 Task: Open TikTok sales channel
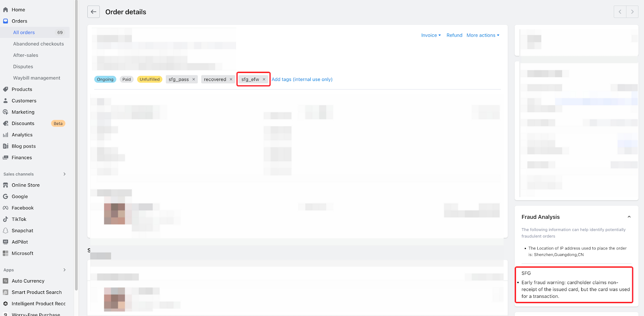19,219
